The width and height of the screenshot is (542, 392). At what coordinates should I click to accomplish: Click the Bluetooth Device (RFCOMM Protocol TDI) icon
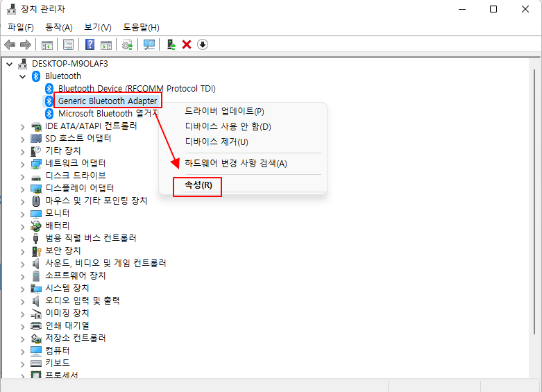tap(49, 89)
